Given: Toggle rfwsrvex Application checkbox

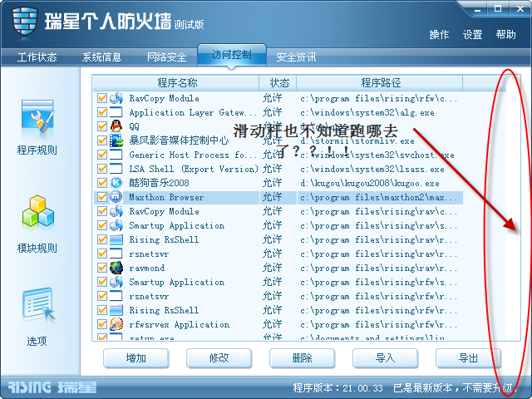Looking at the screenshot, I should click(x=102, y=324).
